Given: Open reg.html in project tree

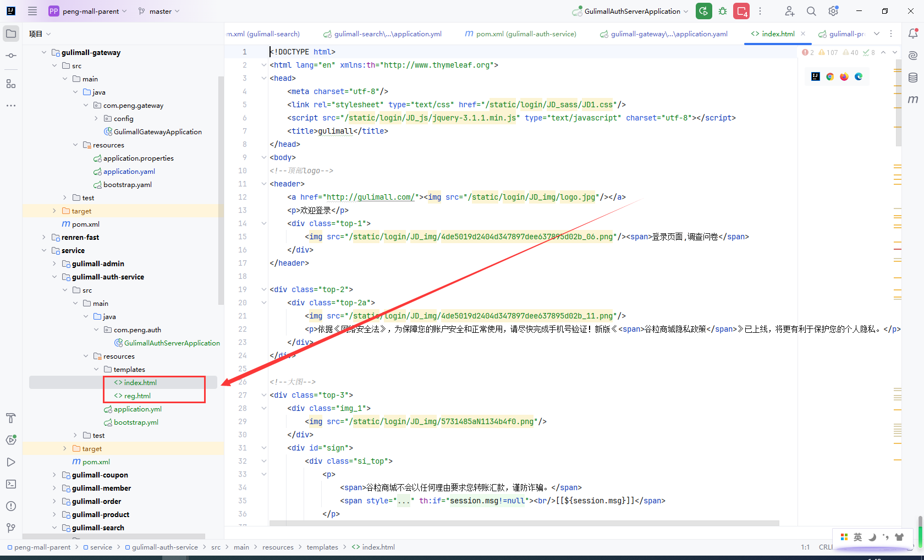Looking at the screenshot, I should pyautogui.click(x=137, y=396).
